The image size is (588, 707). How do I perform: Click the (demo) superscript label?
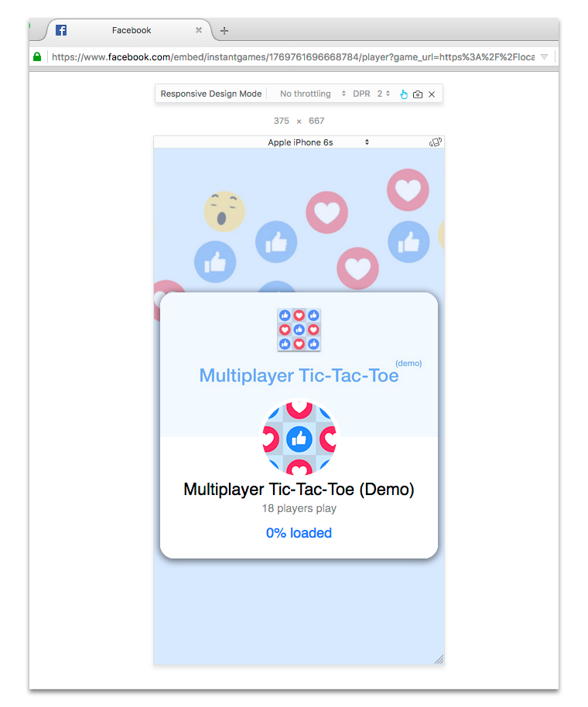click(x=409, y=363)
